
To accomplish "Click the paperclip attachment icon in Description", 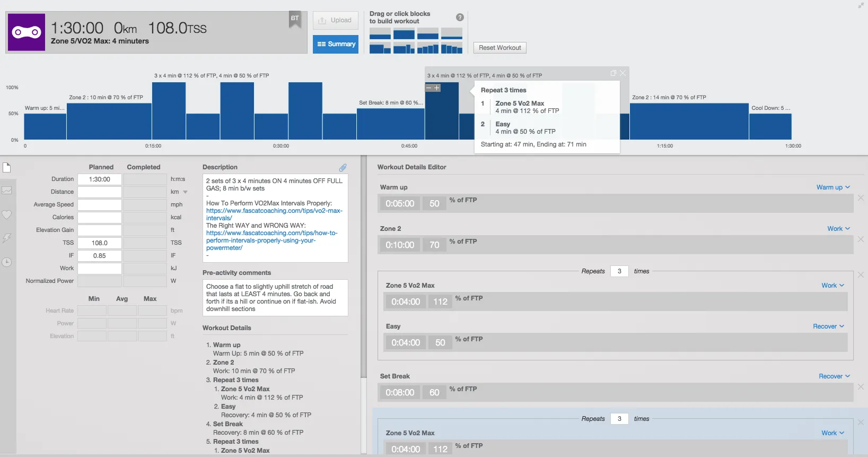I will pyautogui.click(x=343, y=167).
